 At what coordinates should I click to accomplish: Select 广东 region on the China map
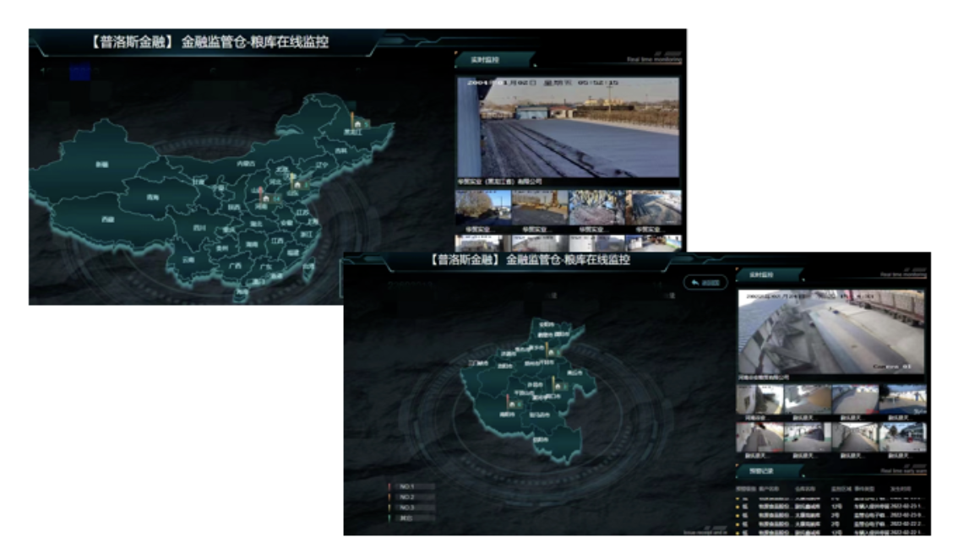click(266, 268)
